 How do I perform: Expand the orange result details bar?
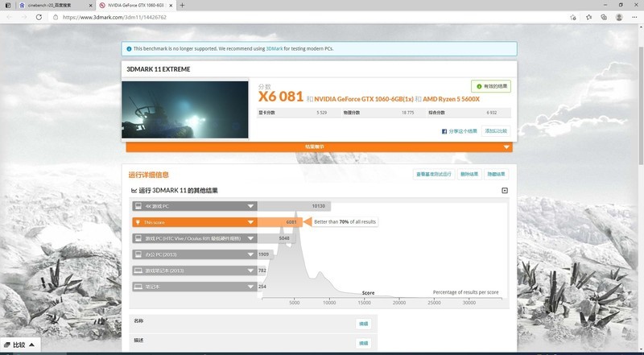pyautogui.click(x=319, y=147)
